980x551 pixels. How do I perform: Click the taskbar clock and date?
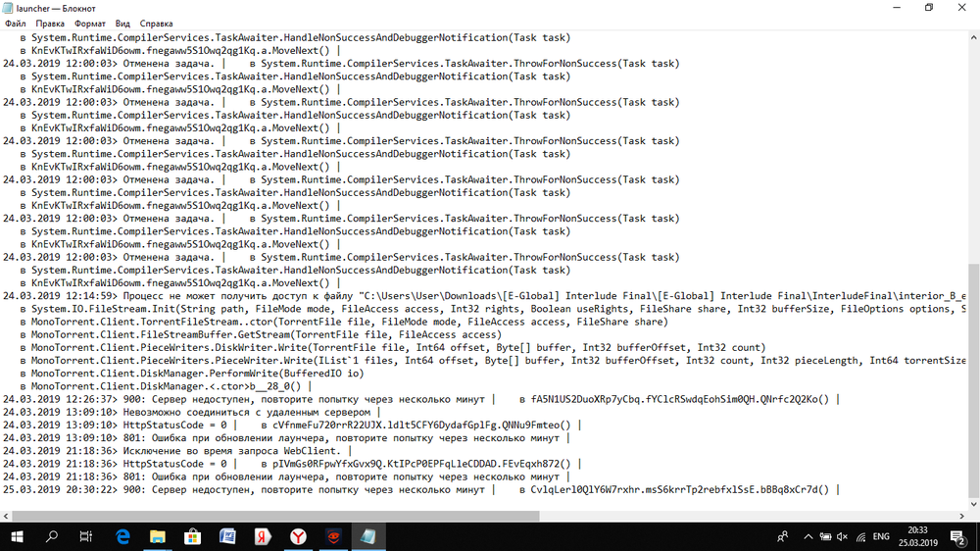point(919,536)
